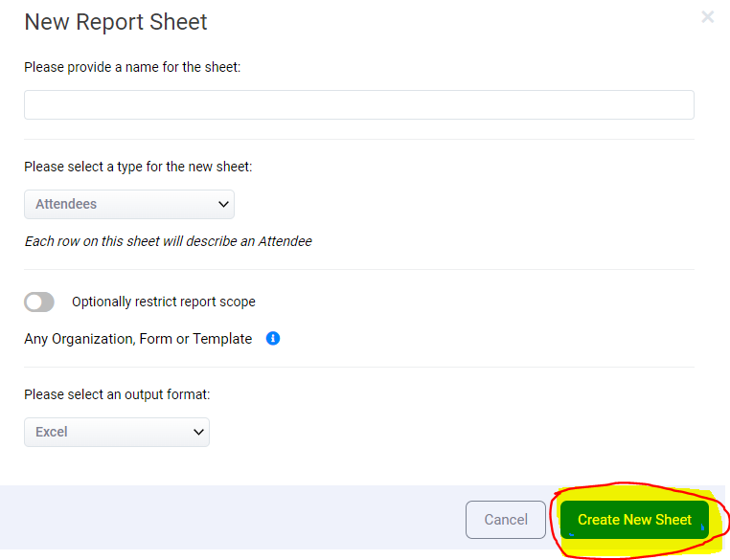The height and width of the screenshot is (560, 730).
Task: Select 'Any Organization, Form or Template' text
Action: pyautogui.click(x=138, y=339)
